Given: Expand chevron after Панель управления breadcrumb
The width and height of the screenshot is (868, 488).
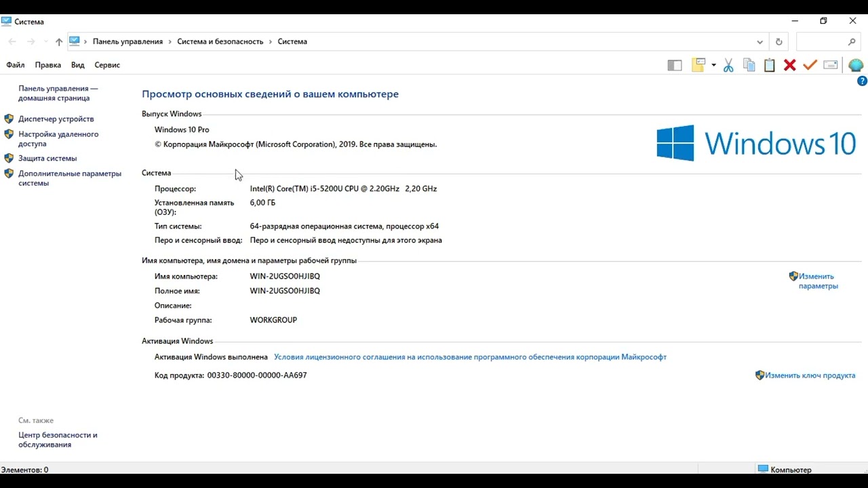Looking at the screenshot, I should coord(170,42).
